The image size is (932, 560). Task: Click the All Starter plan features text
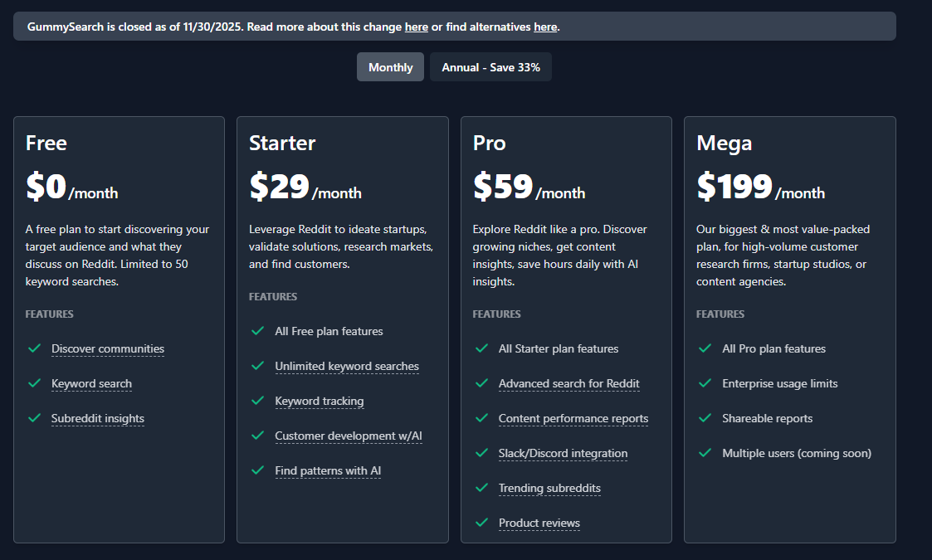559,349
